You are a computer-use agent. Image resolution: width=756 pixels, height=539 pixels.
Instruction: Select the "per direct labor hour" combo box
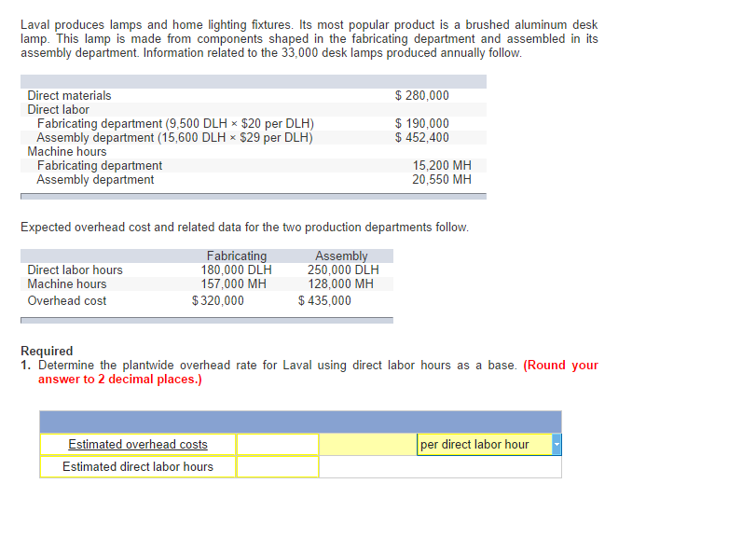click(x=488, y=445)
